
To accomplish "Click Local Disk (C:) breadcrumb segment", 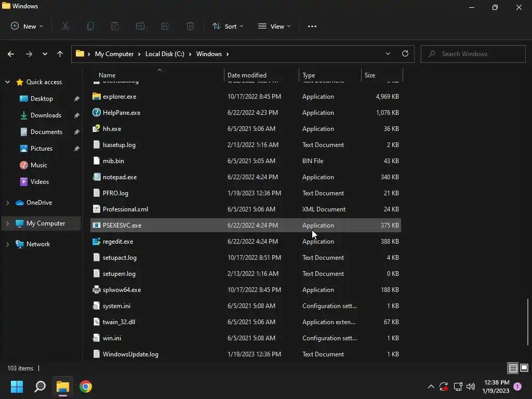I will [x=165, y=54].
